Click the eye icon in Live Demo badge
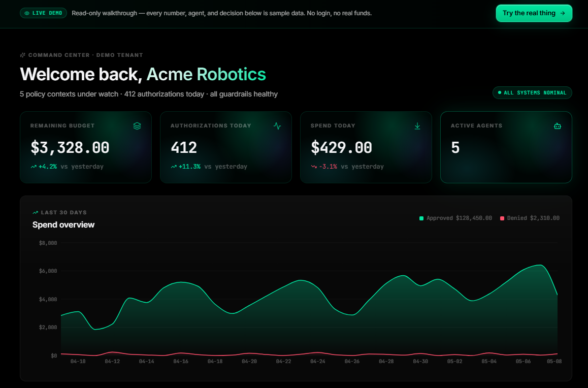The height and width of the screenshot is (388, 588). click(x=27, y=13)
